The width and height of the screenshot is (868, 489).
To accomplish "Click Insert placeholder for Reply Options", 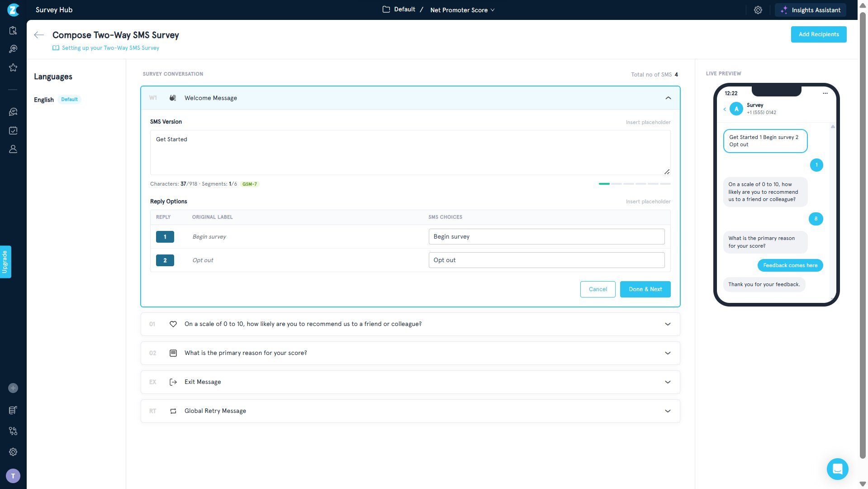I will coord(648,201).
